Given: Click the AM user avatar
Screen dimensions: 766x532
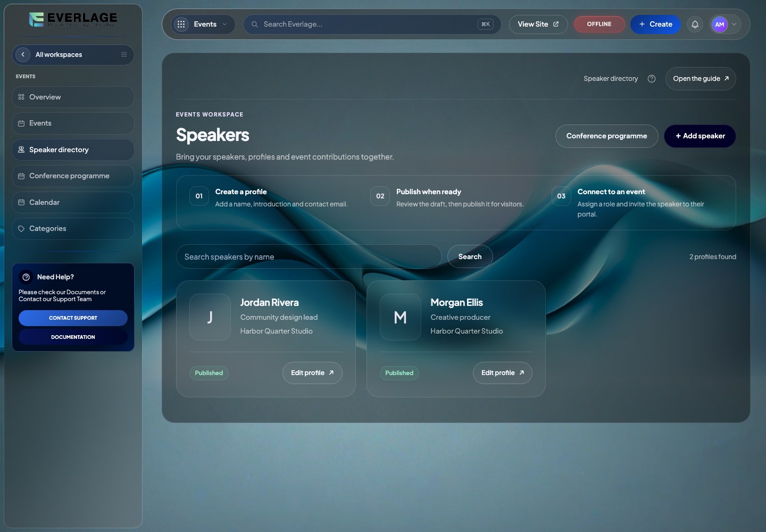Looking at the screenshot, I should point(719,24).
